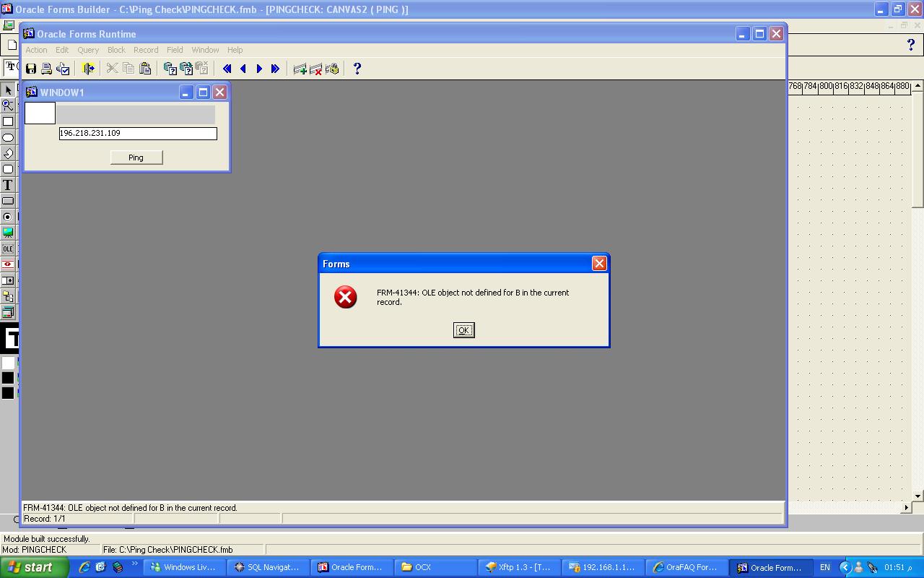The width and height of the screenshot is (924, 578).
Task: Click the Enter Query icon
Action: tap(170, 69)
